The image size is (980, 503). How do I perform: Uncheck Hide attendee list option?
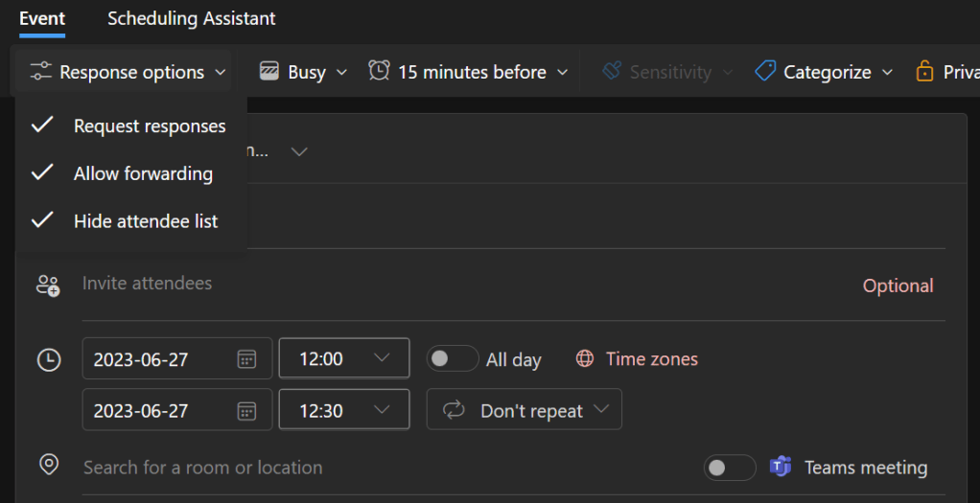[146, 221]
